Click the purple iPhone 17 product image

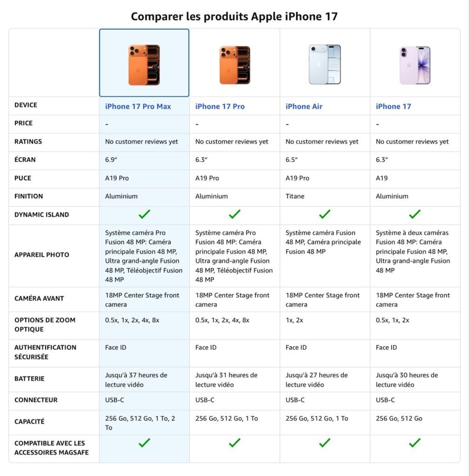[415, 65]
